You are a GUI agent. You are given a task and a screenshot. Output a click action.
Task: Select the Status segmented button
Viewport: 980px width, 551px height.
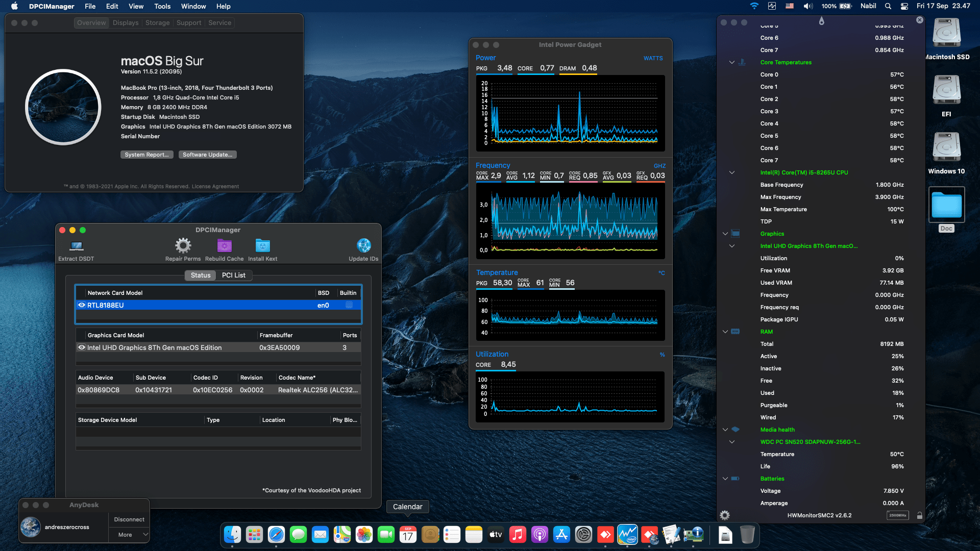pos(201,275)
